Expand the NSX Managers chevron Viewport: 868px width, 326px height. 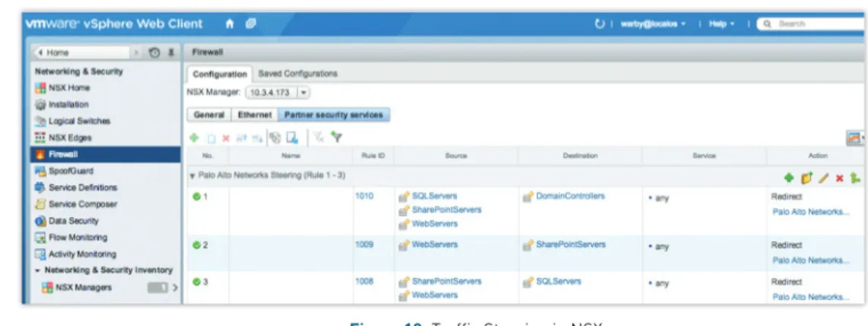175,288
